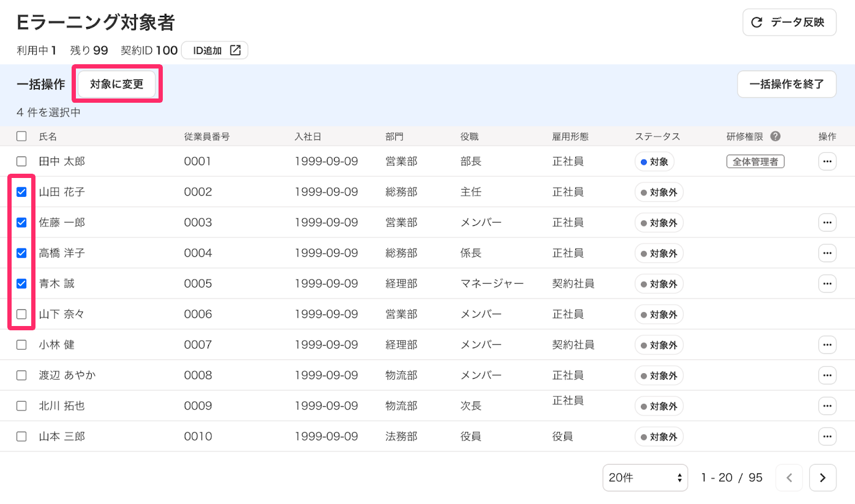The height and width of the screenshot is (504, 855).
Task: Click the 法務部 department cell
Action: pyautogui.click(x=401, y=437)
